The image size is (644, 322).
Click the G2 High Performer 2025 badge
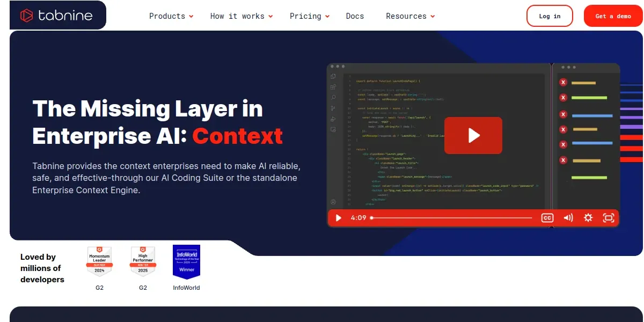point(143,262)
